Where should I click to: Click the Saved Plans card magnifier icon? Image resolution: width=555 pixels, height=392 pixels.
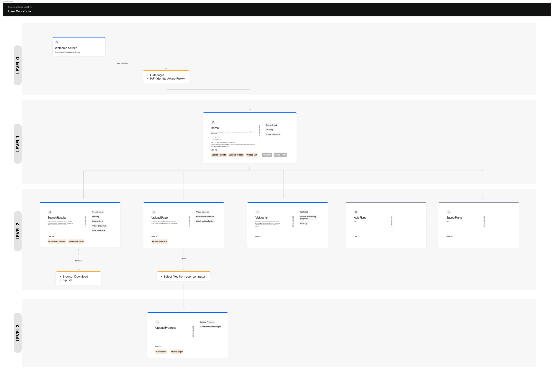(449, 212)
